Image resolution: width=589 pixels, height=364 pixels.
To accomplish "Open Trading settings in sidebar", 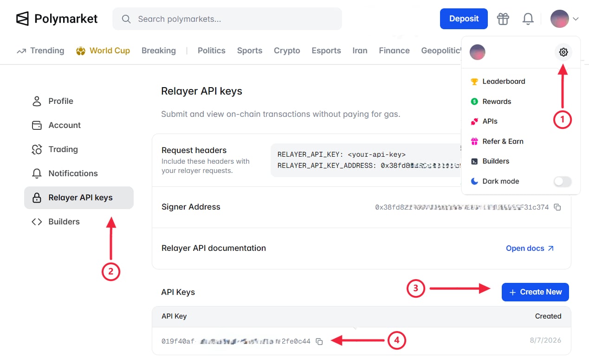I will pyautogui.click(x=79, y=149).
